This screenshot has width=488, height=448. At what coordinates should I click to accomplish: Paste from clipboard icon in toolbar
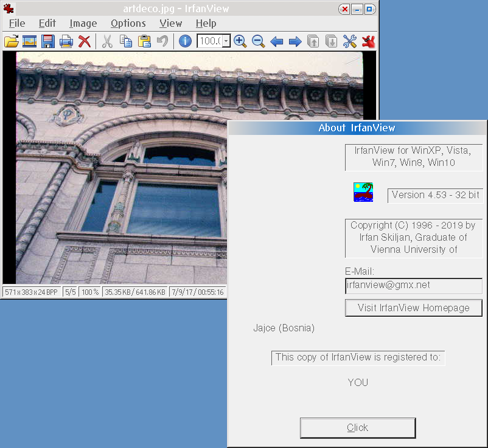(x=144, y=41)
